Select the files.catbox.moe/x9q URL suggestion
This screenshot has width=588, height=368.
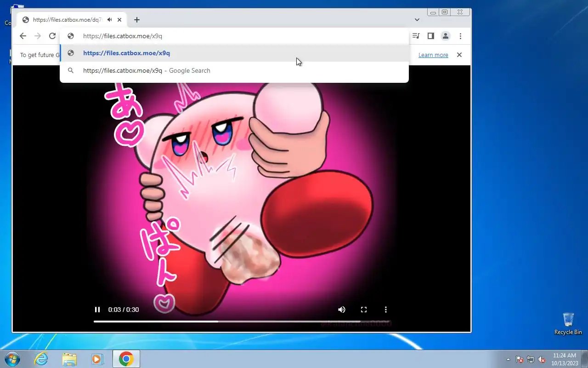[234, 53]
